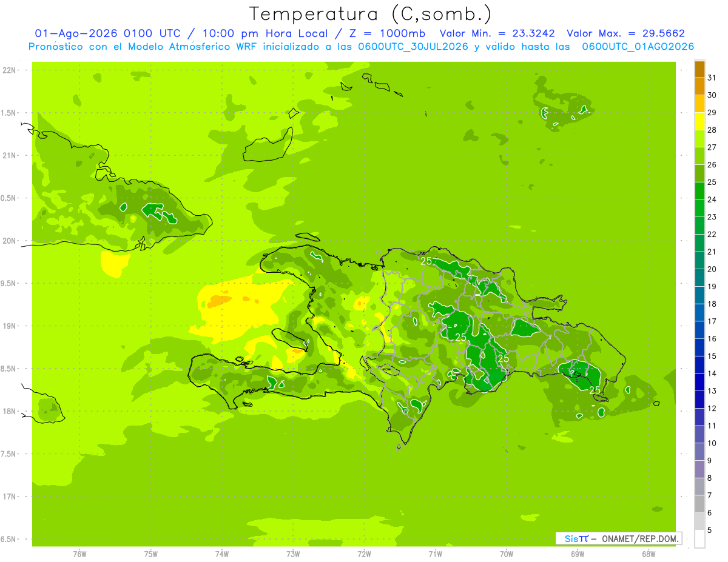
Task: Click the longitude label "68W"
Action: click(x=649, y=554)
